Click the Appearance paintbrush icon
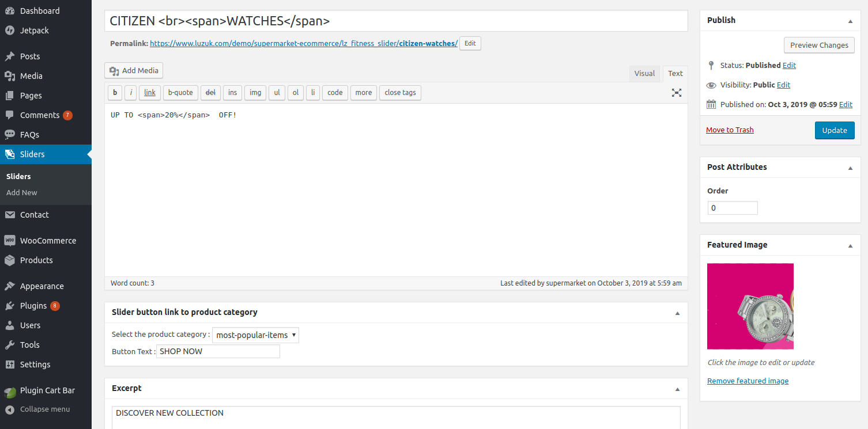The image size is (868, 429). tap(10, 286)
